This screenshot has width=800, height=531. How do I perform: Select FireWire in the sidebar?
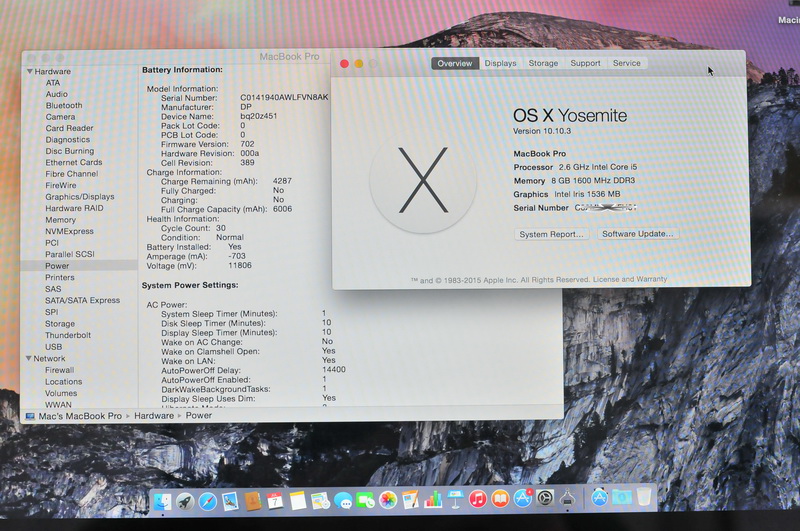(x=61, y=186)
